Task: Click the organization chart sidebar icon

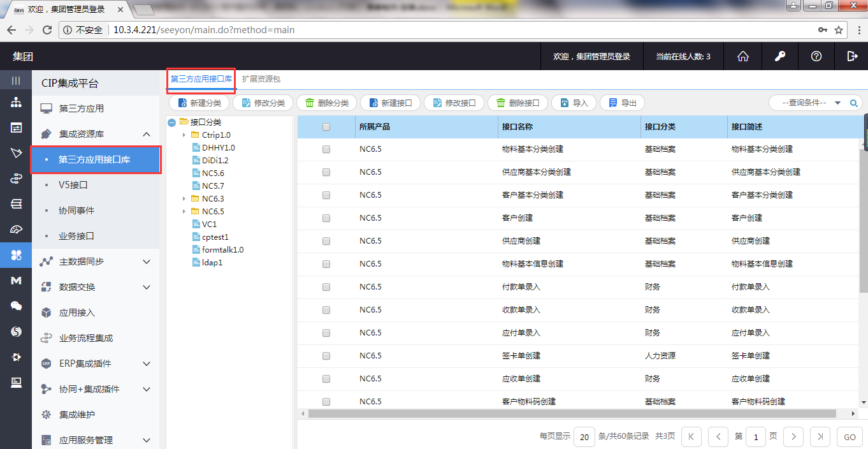Action: 16,103
